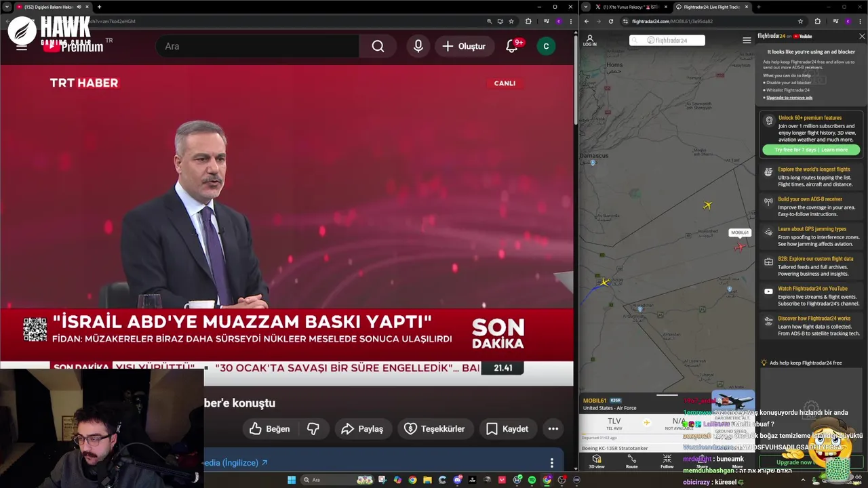Bookmark the Flightradar24 page star
Viewport: 868px width, 488px height.
pyautogui.click(x=800, y=21)
